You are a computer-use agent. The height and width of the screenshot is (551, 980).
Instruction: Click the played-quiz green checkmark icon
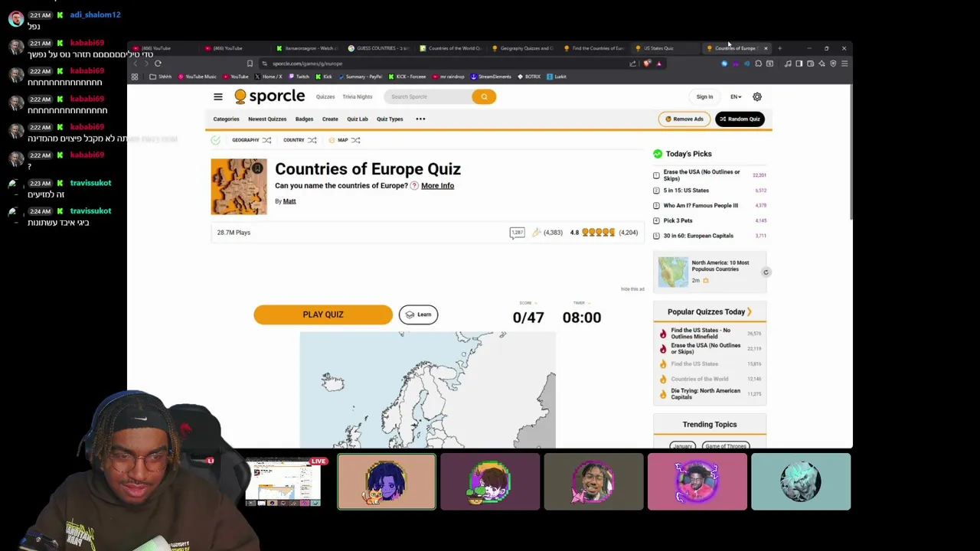(216, 140)
